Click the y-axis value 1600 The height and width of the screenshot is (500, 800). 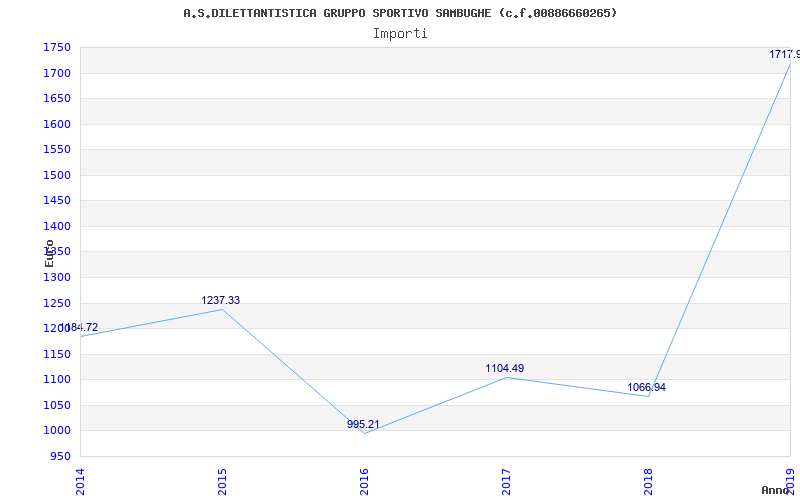tap(57, 124)
